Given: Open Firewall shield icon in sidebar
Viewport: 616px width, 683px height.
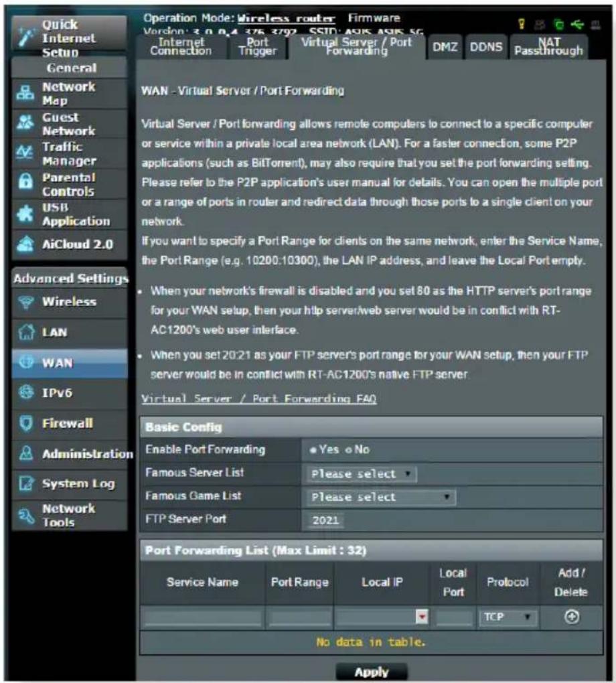Looking at the screenshot, I should 26,423.
